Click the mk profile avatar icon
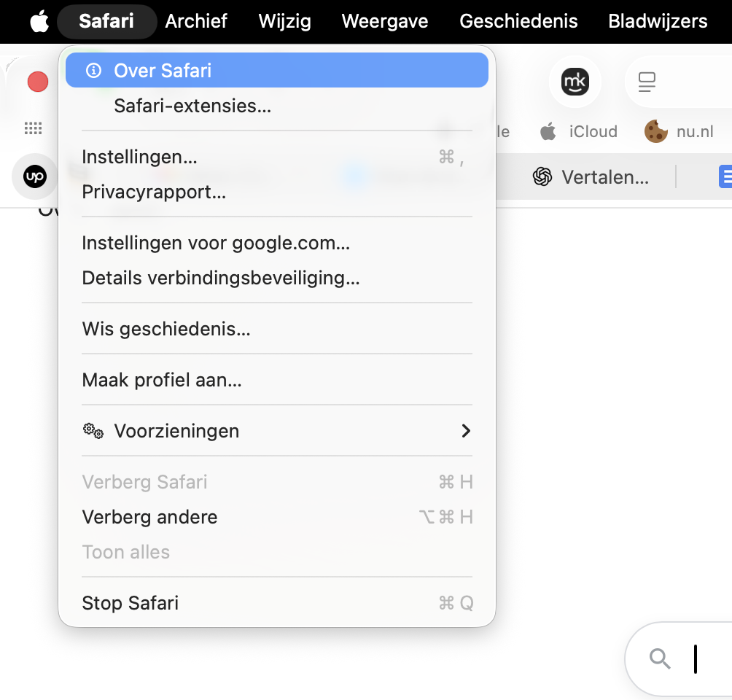 575,82
